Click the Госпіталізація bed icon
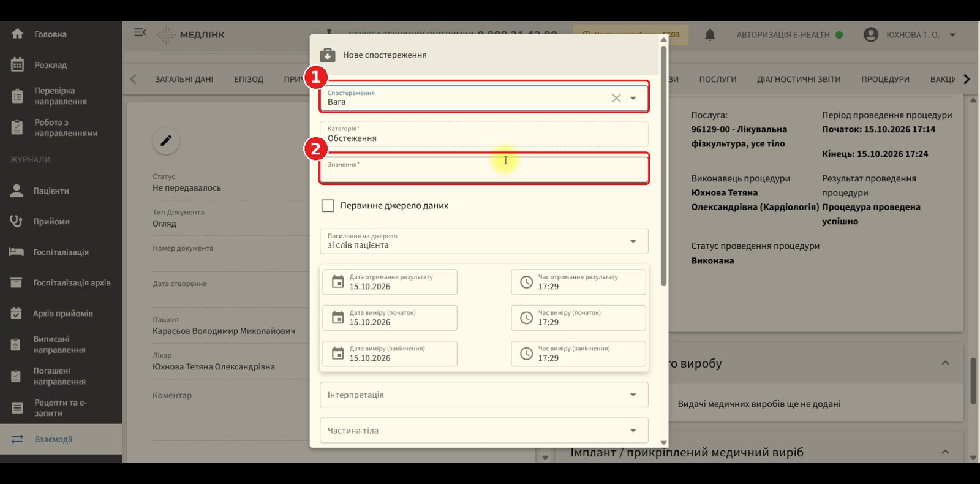 [x=17, y=252]
